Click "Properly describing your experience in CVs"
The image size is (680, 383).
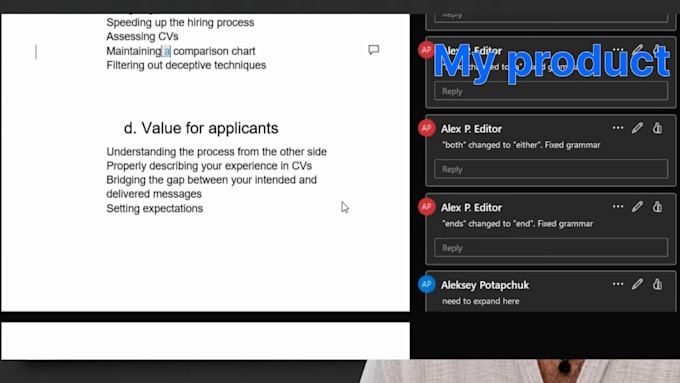coord(209,166)
